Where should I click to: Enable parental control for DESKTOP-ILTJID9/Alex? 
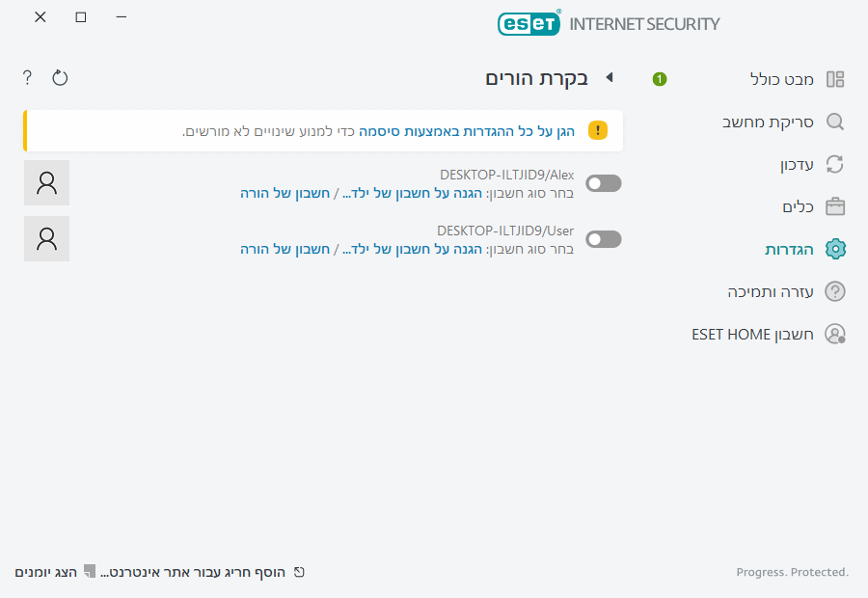pos(604,183)
